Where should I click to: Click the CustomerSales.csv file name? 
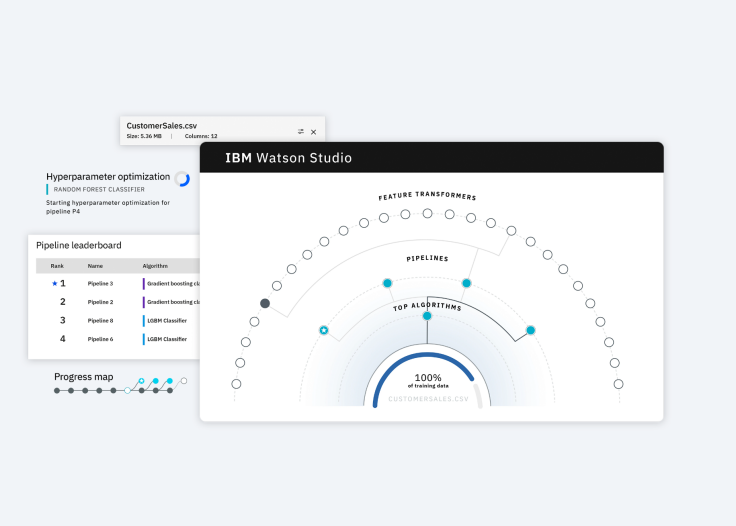point(161,126)
